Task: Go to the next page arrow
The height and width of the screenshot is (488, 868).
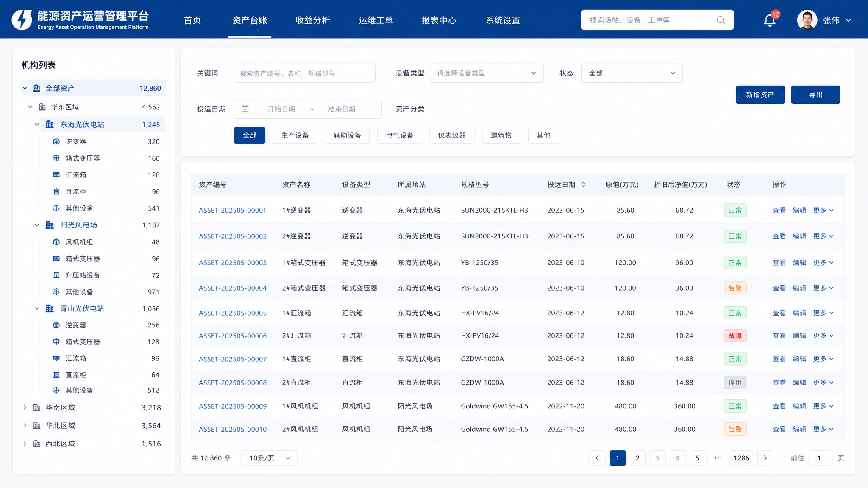Action: pos(765,458)
